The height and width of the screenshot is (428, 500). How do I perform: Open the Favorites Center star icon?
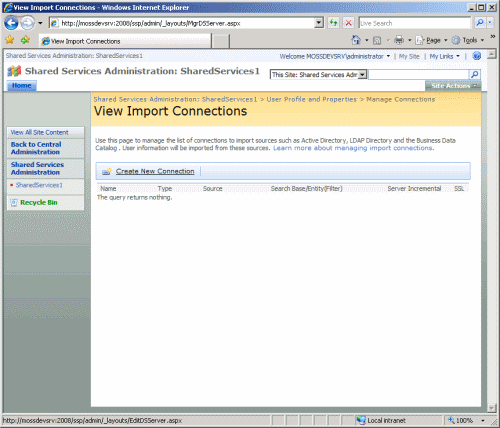pyautogui.click(x=10, y=40)
